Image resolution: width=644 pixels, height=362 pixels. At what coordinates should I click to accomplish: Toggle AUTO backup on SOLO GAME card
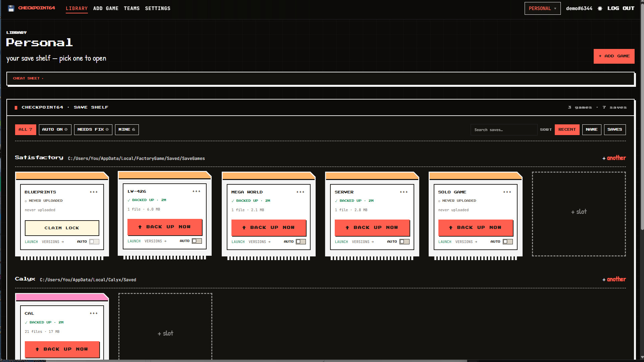tap(508, 242)
